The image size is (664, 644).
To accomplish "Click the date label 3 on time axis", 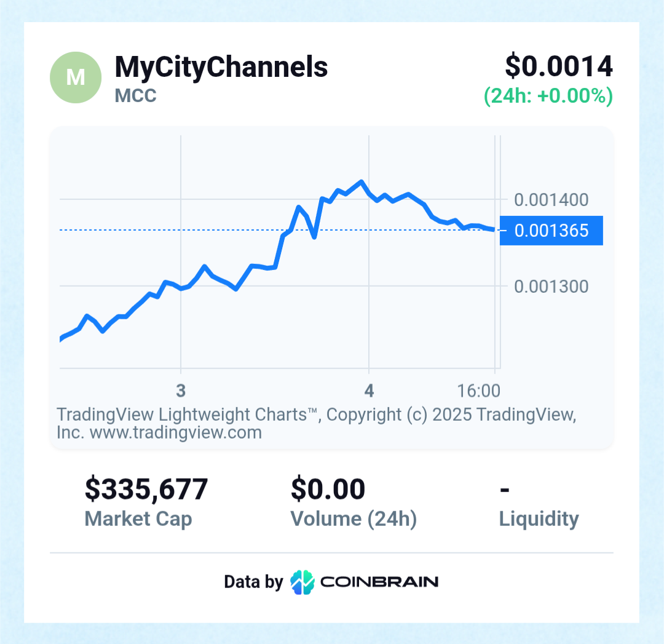I will click(181, 391).
